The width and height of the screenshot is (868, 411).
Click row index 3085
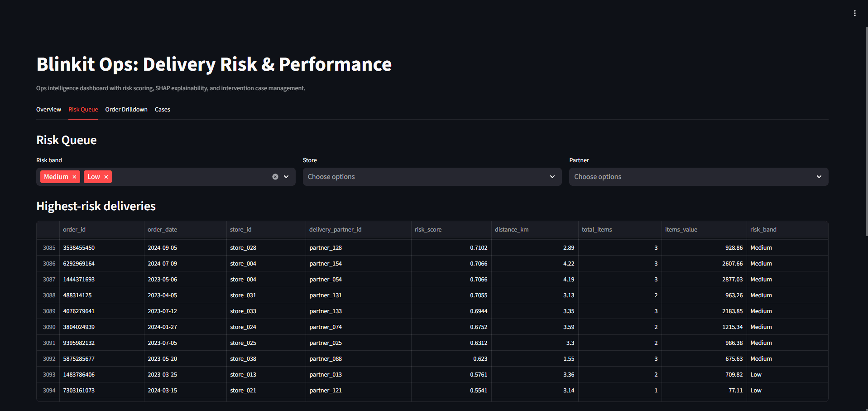pyautogui.click(x=48, y=248)
